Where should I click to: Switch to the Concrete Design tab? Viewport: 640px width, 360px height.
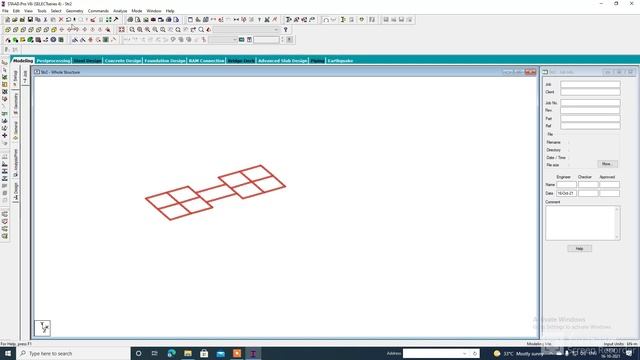click(x=122, y=60)
